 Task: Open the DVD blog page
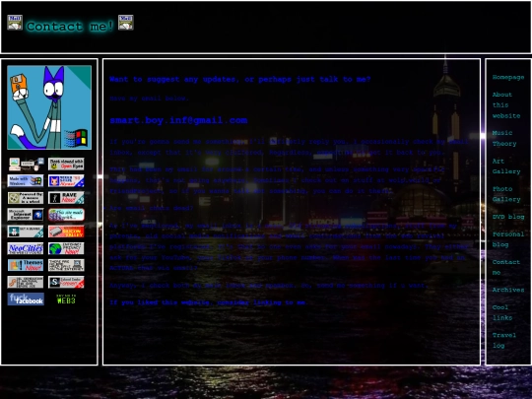(x=508, y=217)
